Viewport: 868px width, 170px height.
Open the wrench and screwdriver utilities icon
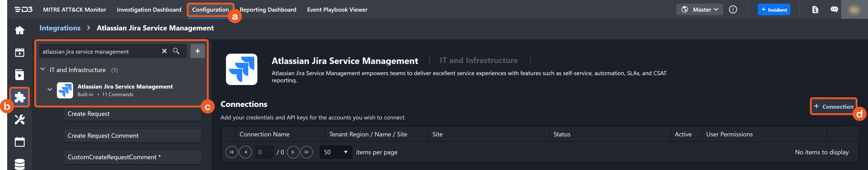[20, 119]
